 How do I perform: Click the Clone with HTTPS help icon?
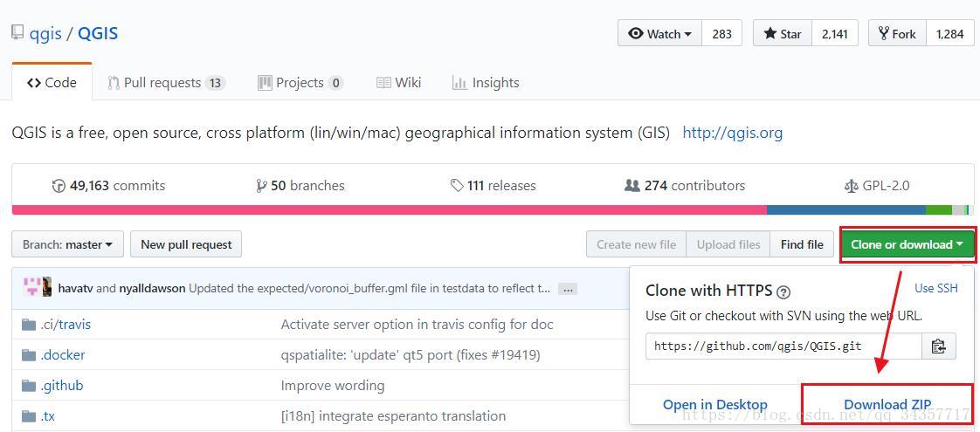783,291
